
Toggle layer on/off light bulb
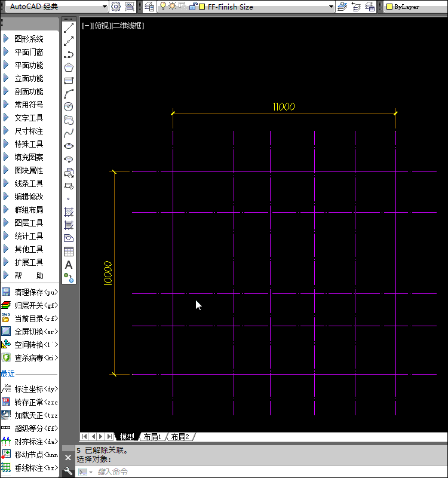[163, 6]
